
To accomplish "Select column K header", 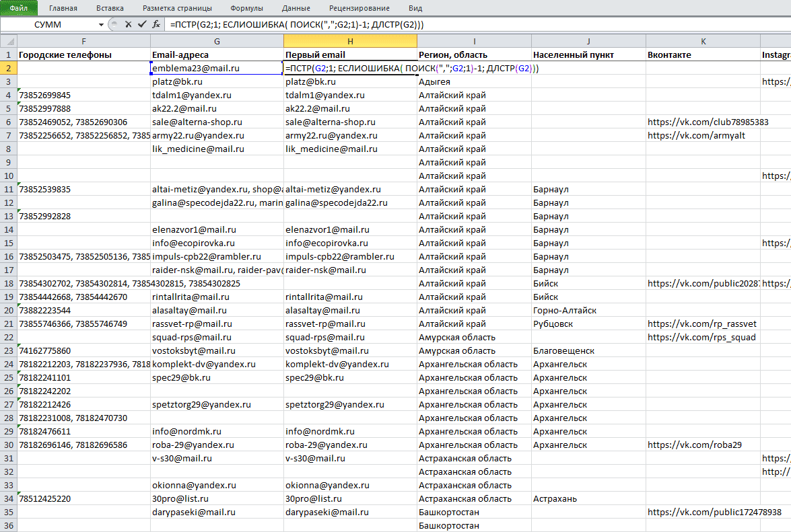I will click(703, 41).
